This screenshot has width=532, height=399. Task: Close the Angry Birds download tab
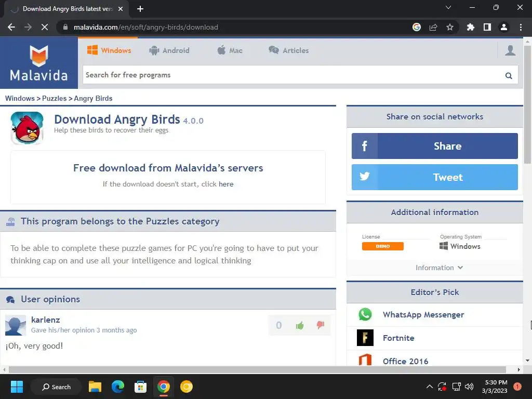121,9
